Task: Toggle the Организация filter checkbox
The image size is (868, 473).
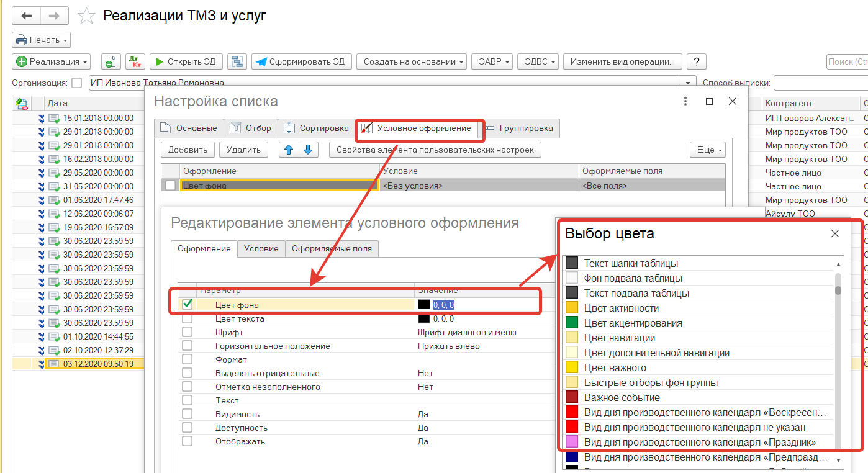Action: click(x=76, y=83)
